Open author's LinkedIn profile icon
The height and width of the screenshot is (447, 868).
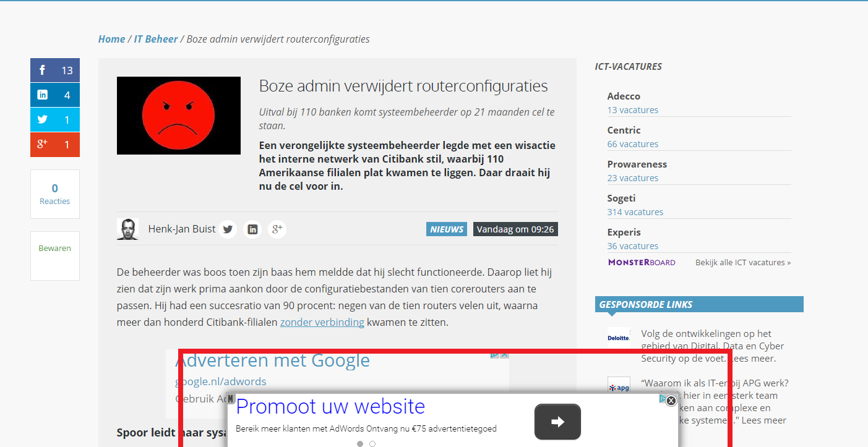[x=252, y=229]
